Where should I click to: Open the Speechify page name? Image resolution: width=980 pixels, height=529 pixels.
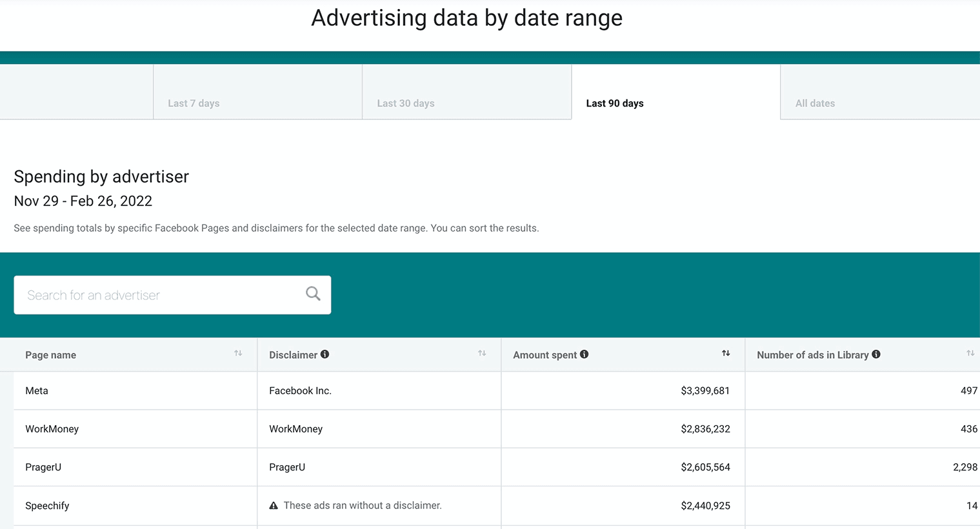[47, 506]
